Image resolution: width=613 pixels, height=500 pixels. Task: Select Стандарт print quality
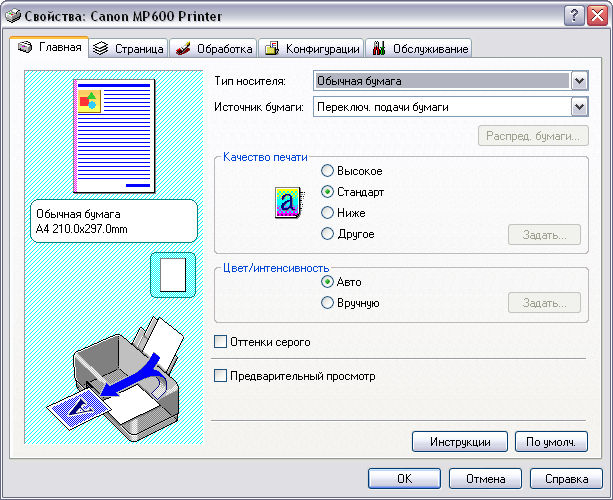pyautogui.click(x=352, y=192)
